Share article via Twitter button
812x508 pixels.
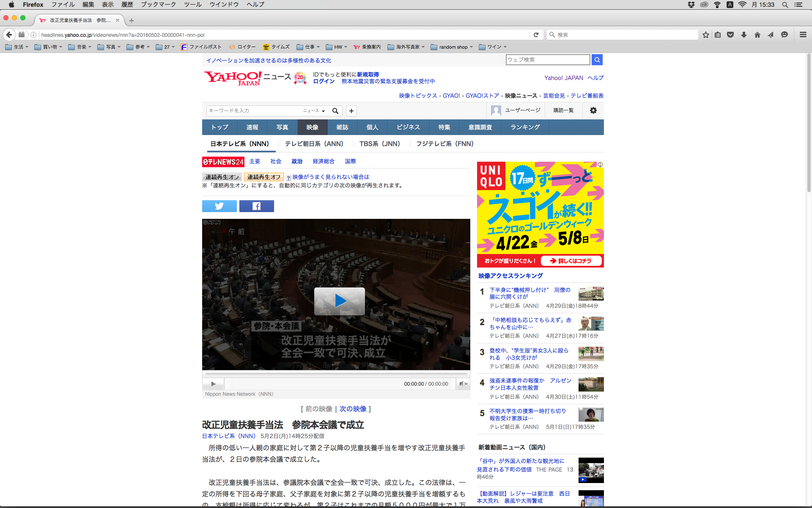coord(219,206)
